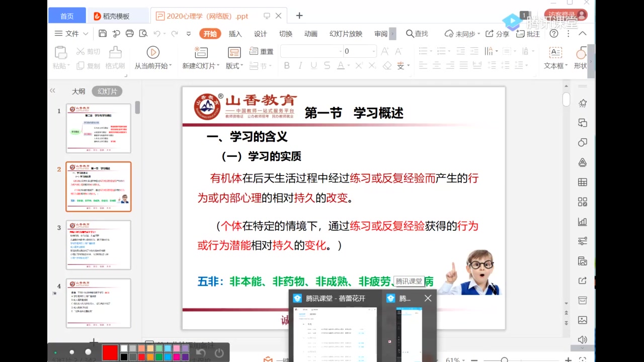Pick the purple swatch in pen palette
Screen dimensions: 644x362
point(185,357)
